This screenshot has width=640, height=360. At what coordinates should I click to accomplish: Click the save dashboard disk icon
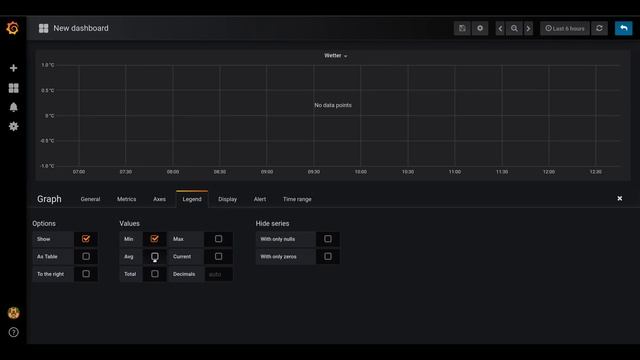tap(462, 28)
